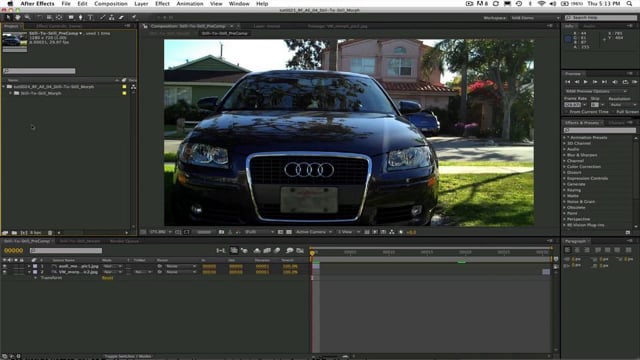
Task: Take a snapshot with the camera icon
Action: pos(221,232)
